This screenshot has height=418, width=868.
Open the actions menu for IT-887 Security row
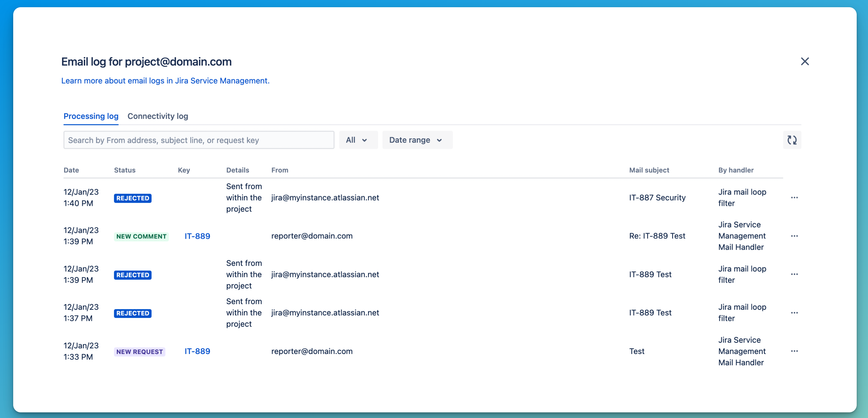(x=794, y=198)
